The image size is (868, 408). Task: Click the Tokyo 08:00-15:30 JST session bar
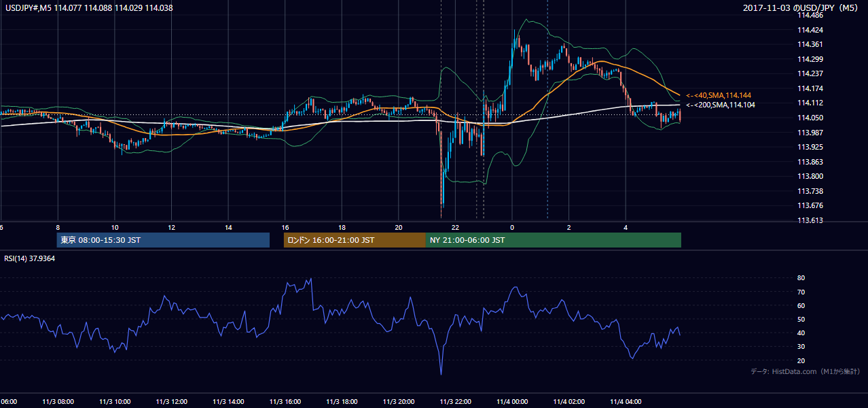(163, 240)
